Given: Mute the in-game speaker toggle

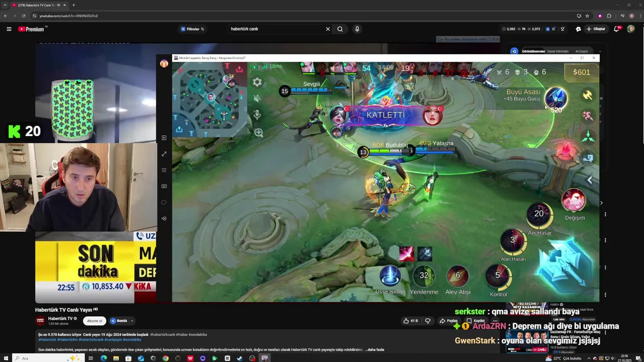Looking at the screenshot, I should pos(257,98).
